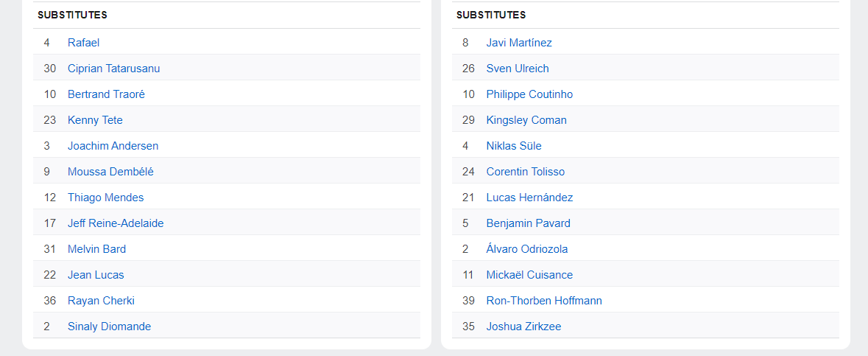Click Rayan Cherki's name

pyautogui.click(x=101, y=301)
